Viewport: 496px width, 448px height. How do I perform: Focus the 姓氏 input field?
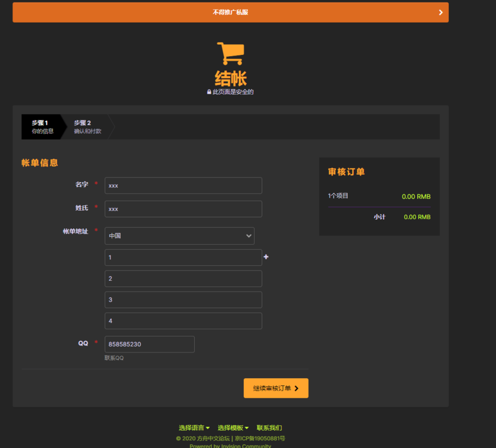[x=183, y=209]
